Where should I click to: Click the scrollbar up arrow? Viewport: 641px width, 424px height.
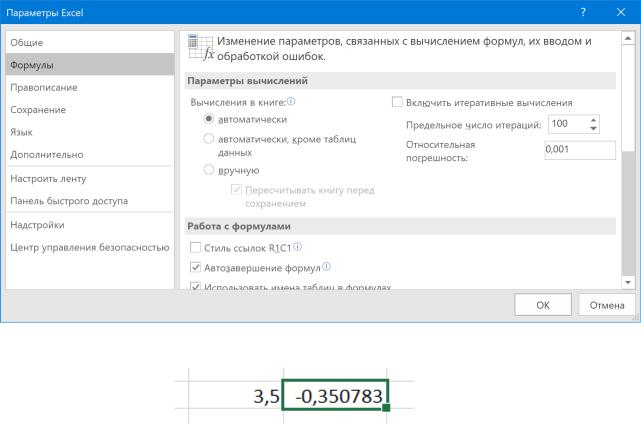pyautogui.click(x=628, y=38)
